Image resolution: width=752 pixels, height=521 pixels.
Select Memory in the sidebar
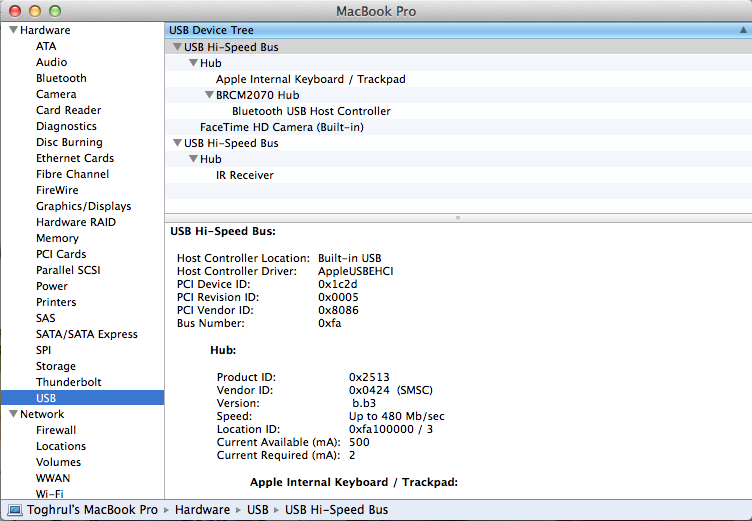pos(57,238)
